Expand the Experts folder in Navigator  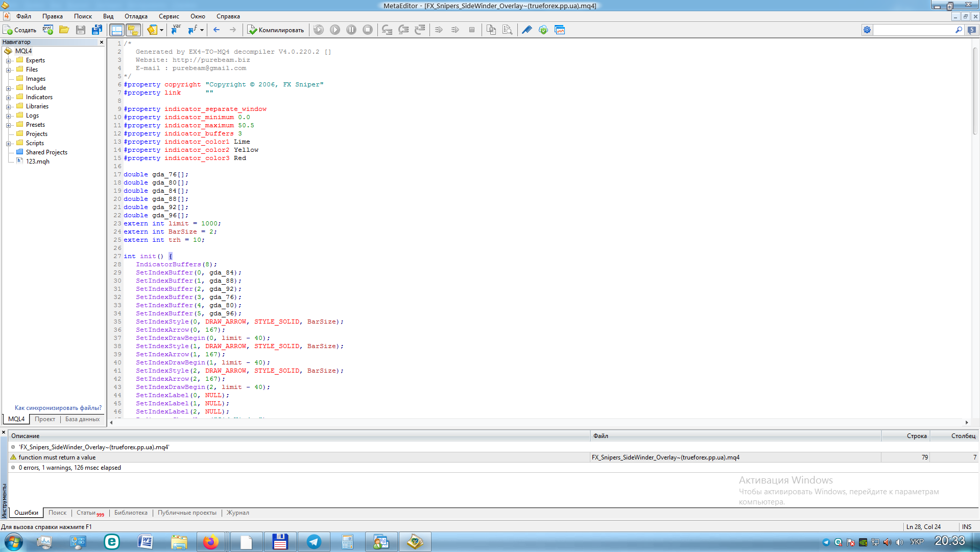coord(9,61)
